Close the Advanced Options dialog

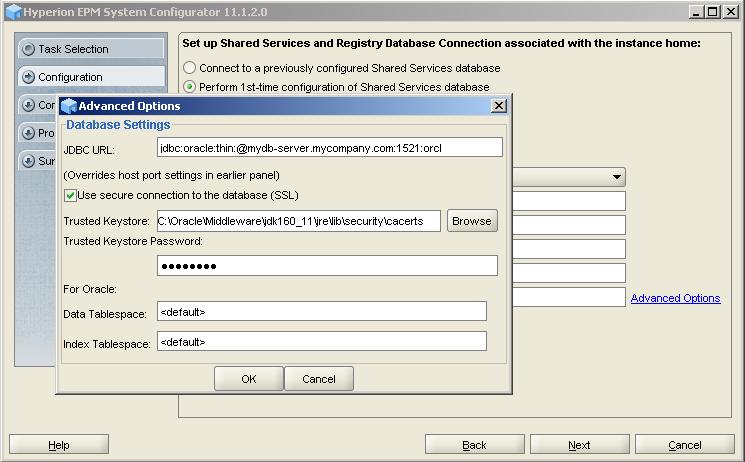click(498, 106)
